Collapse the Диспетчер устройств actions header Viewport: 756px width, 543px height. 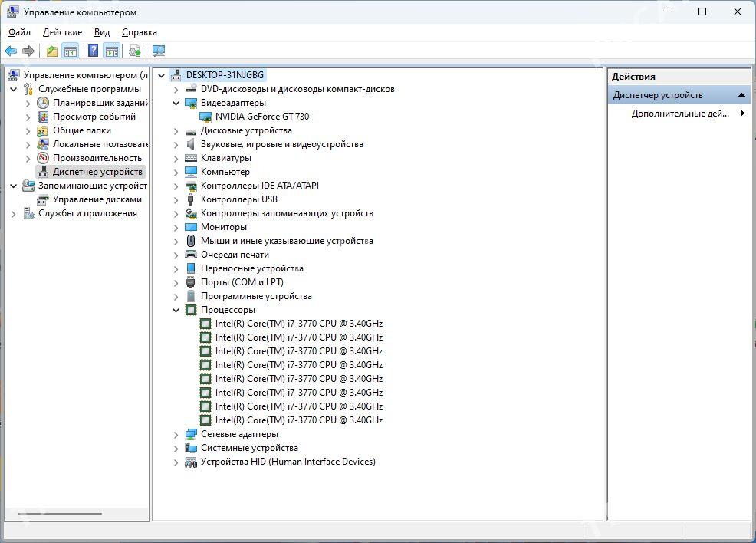[741, 95]
